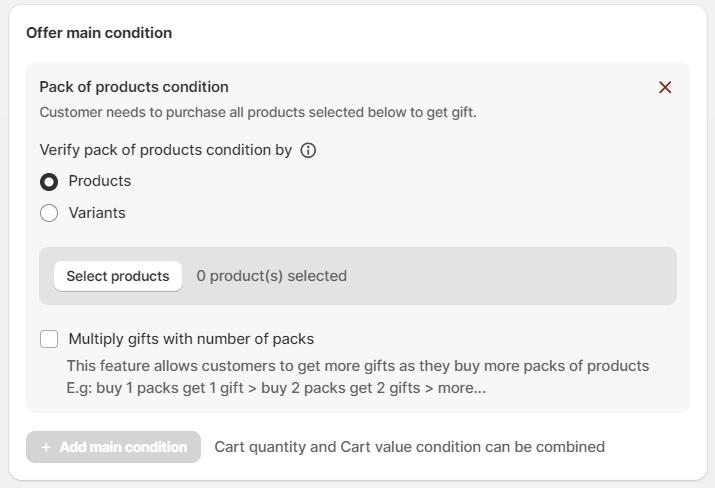Click the info icon beside Verify condition
The height and width of the screenshot is (488, 715).
coord(308,151)
